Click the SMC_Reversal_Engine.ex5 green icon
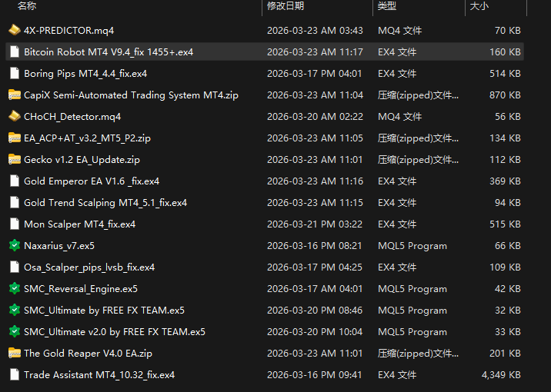The image size is (551, 392). coord(15,288)
